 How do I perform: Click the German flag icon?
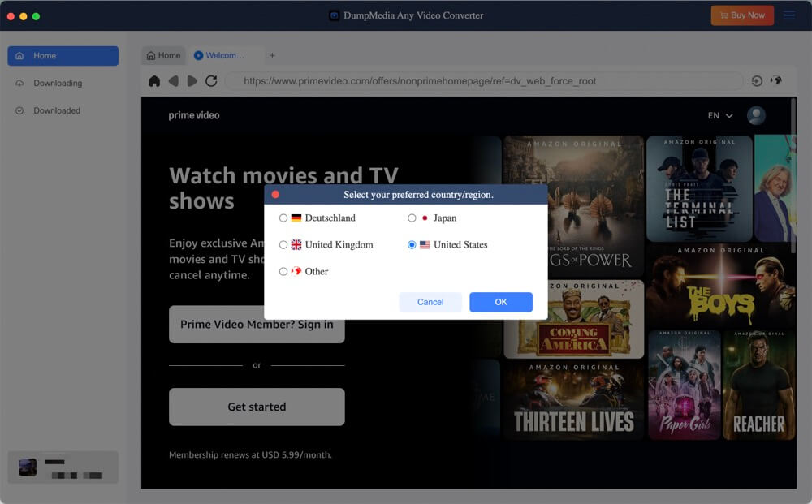pyautogui.click(x=296, y=218)
